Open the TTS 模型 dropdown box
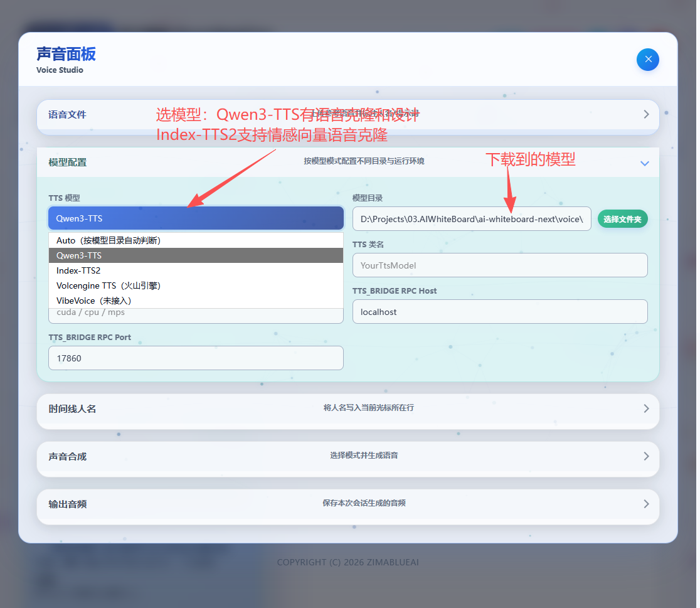Viewport: 700px width, 608px height. tap(196, 218)
